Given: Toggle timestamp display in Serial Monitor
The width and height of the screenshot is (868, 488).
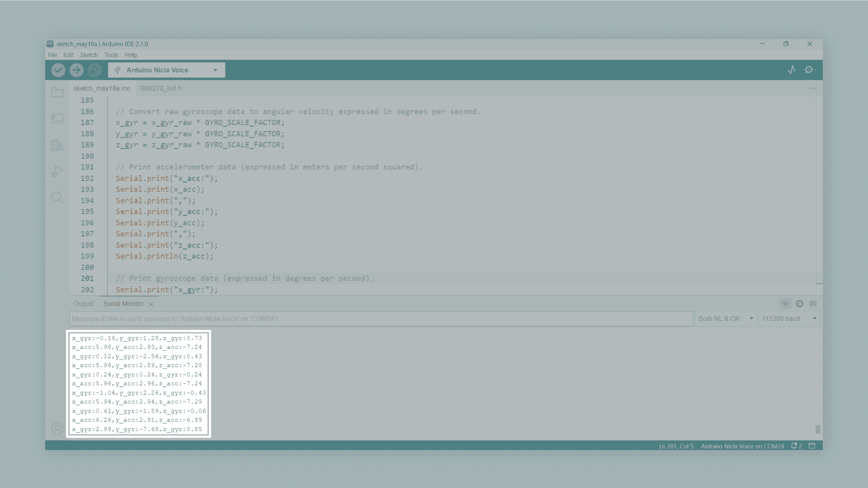Looking at the screenshot, I should 799,304.
